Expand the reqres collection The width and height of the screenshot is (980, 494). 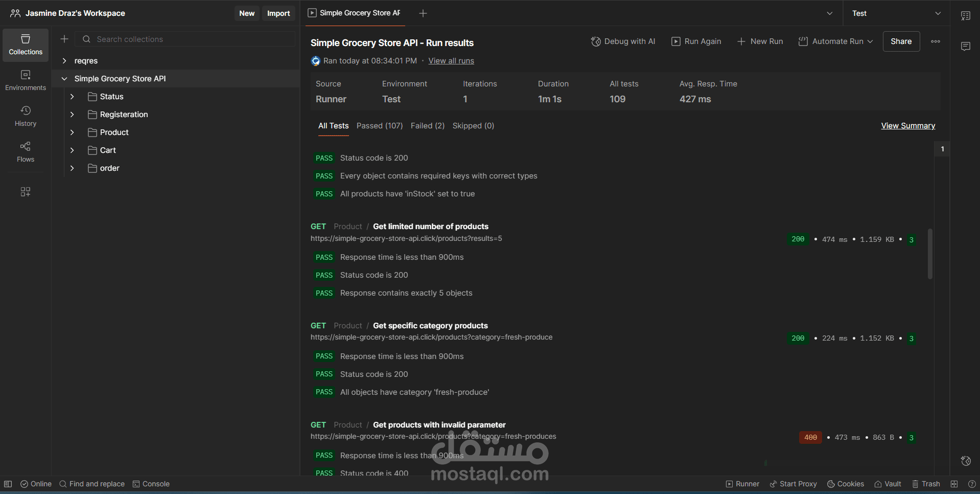(64, 61)
